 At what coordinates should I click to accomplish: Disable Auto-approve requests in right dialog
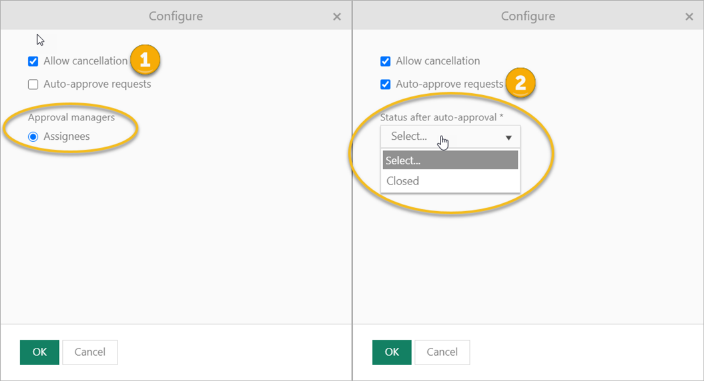click(x=385, y=84)
